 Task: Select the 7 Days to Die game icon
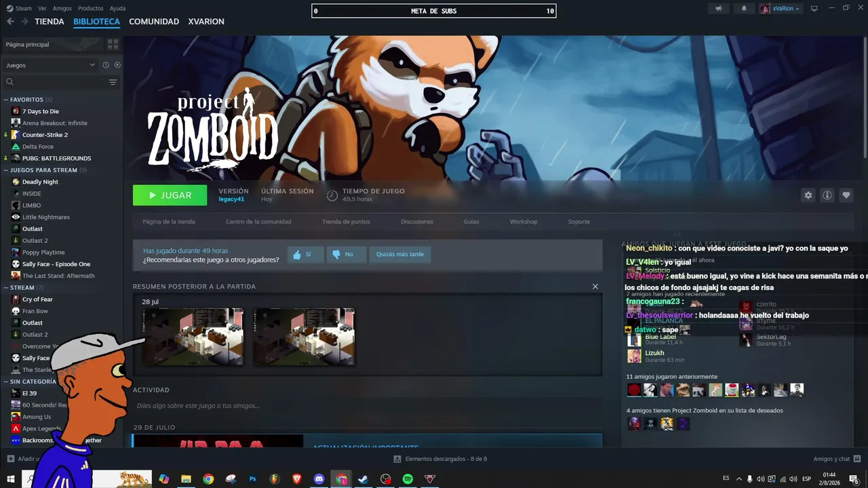point(16,111)
